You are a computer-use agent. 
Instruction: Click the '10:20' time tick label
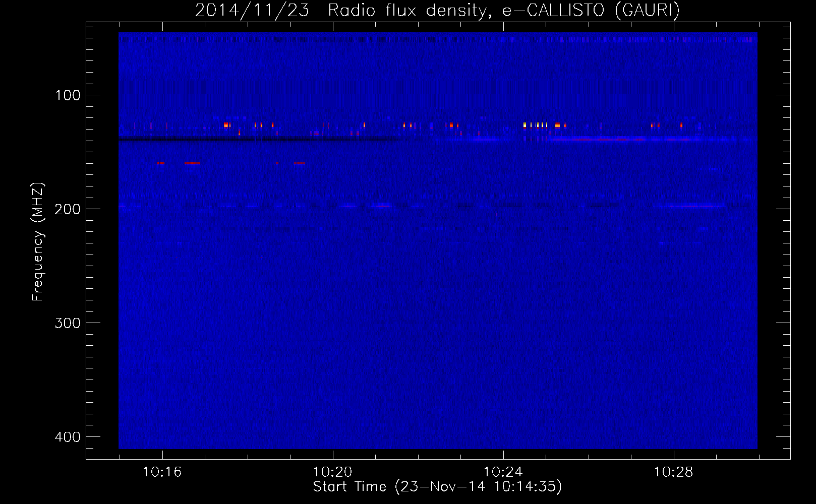coord(332,472)
